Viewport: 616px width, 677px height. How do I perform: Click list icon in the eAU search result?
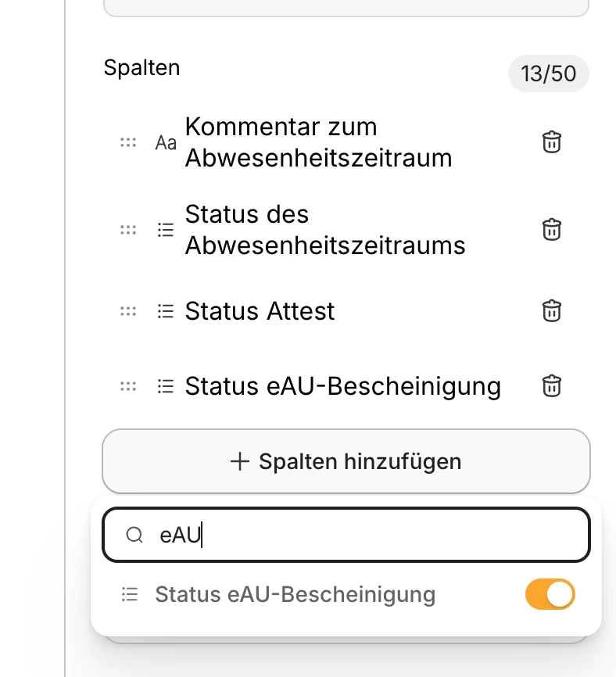click(130, 595)
